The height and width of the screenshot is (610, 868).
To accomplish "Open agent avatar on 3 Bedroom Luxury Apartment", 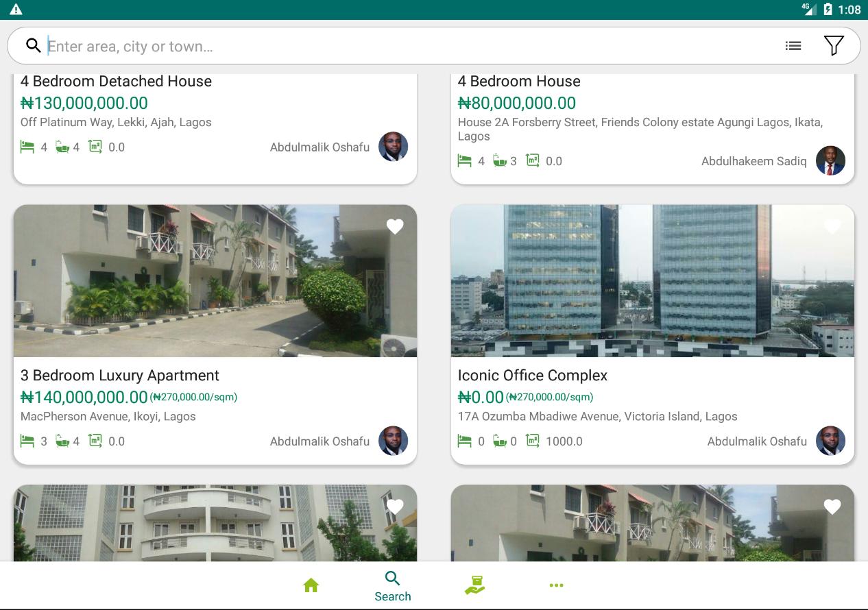I will coord(394,441).
